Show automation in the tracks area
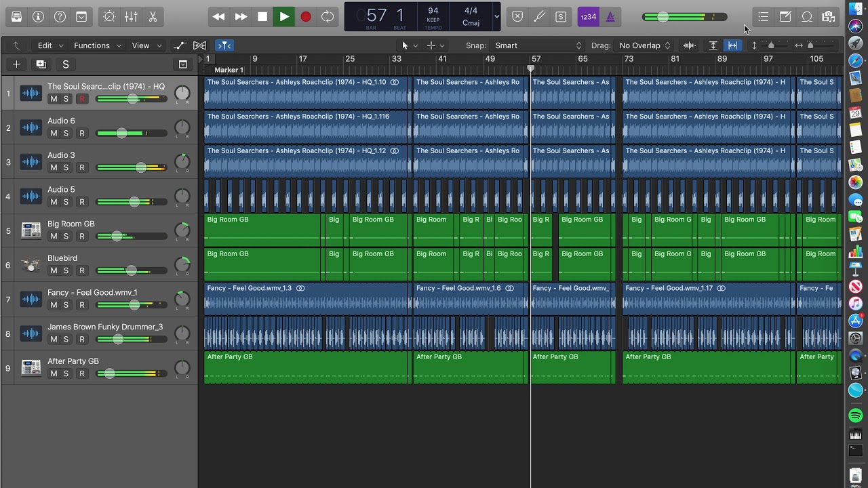Image resolution: width=868 pixels, height=488 pixels. pos(180,45)
